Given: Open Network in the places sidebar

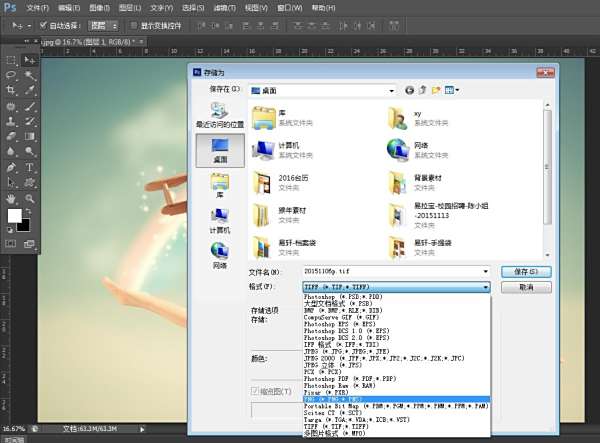Looking at the screenshot, I should coord(220,256).
